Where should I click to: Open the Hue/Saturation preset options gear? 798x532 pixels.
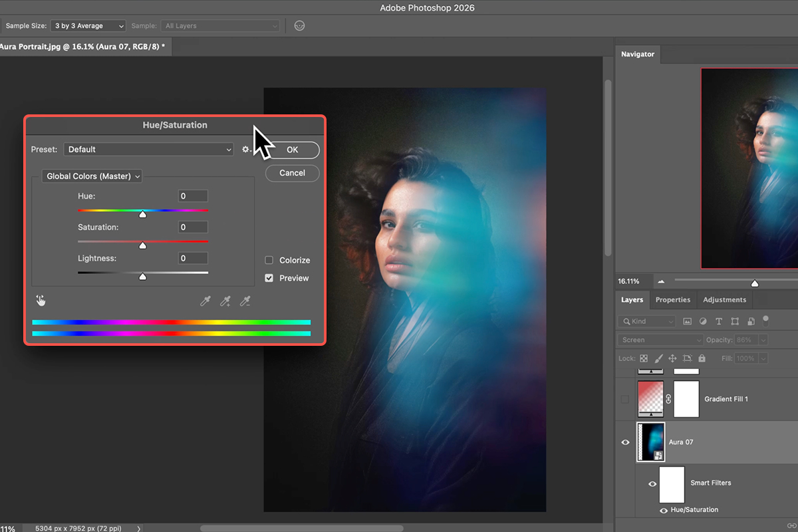246,150
